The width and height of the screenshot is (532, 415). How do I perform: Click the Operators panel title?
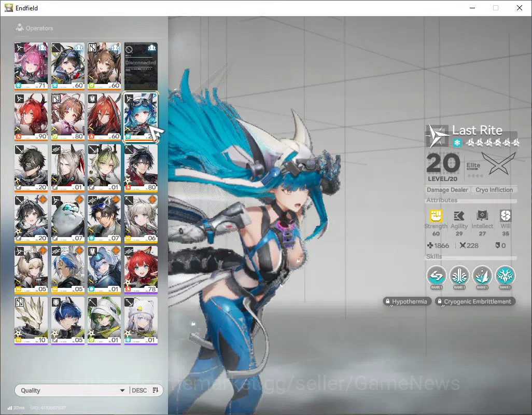(39, 28)
